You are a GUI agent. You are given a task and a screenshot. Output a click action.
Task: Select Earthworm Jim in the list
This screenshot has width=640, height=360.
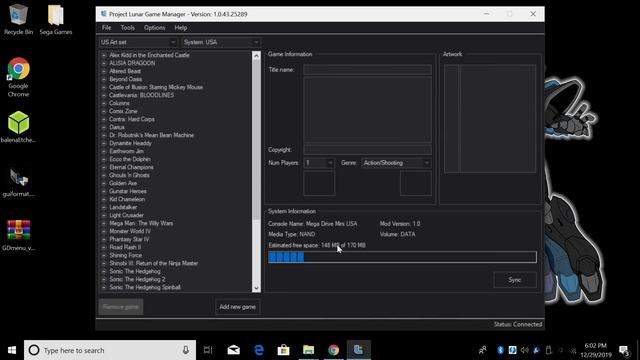click(126, 151)
